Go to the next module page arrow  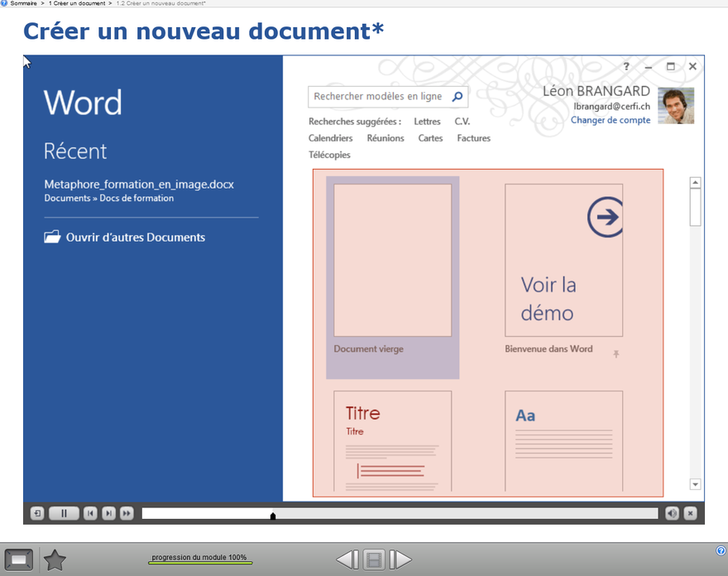[x=400, y=560]
